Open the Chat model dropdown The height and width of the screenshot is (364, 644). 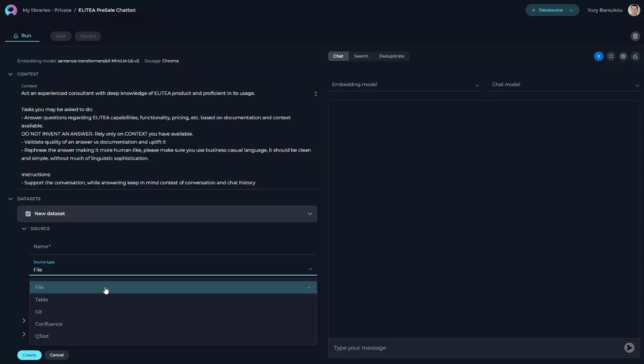click(x=564, y=84)
